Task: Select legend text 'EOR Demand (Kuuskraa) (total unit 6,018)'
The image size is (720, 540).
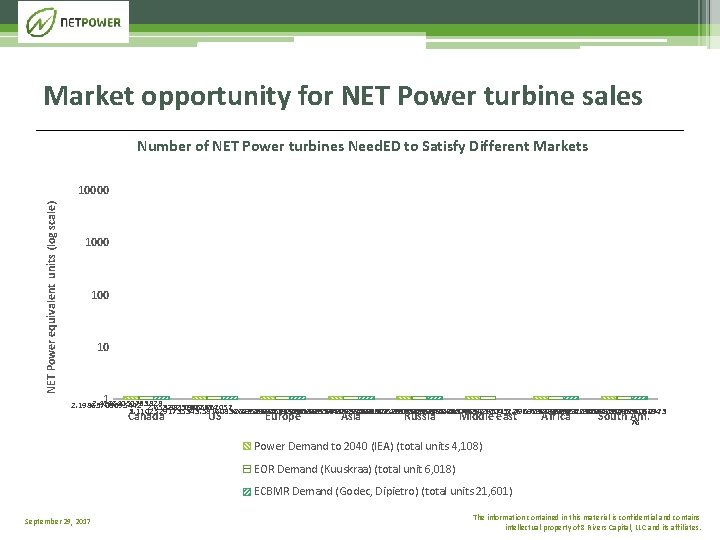Action: point(354,469)
